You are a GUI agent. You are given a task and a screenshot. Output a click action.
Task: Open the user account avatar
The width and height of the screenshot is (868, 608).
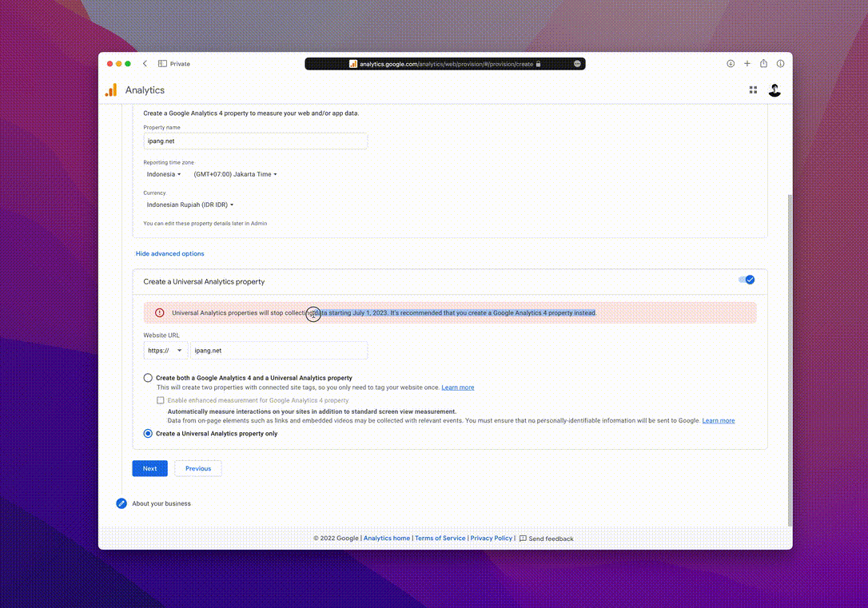click(774, 90)
